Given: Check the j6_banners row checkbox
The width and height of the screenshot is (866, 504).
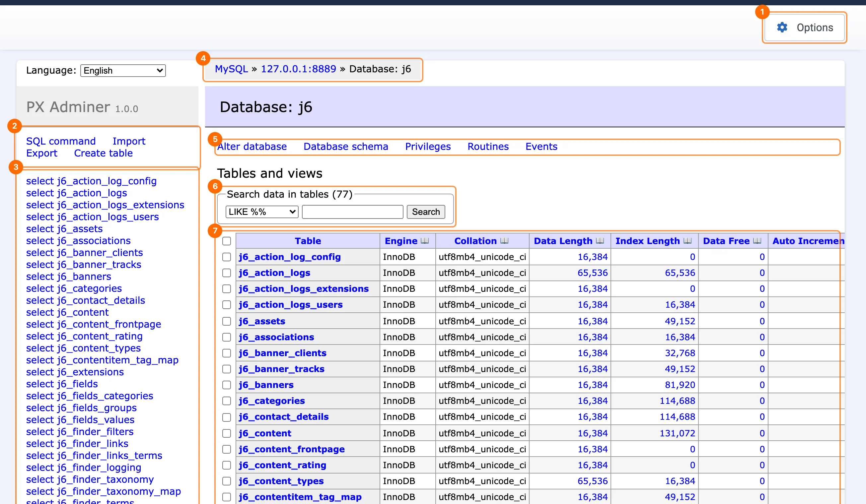Looking at the screenshot, I should (x=227, y=385).
